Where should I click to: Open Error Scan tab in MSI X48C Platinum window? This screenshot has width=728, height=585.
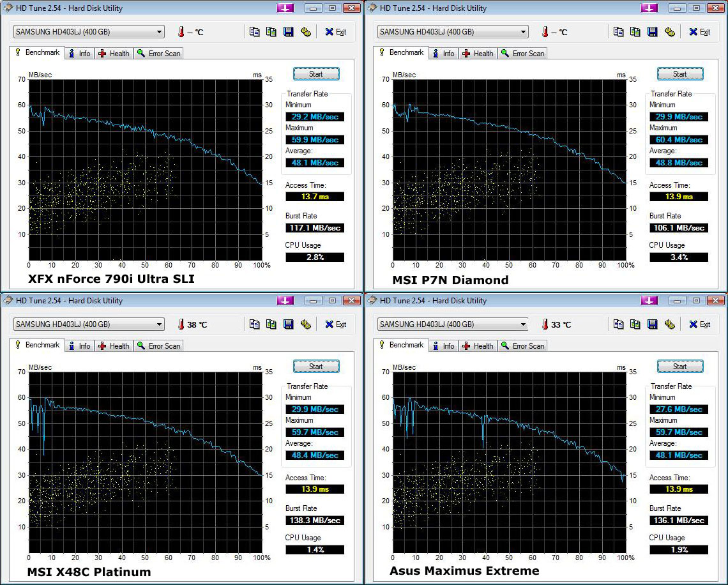[x=159, y=346]
